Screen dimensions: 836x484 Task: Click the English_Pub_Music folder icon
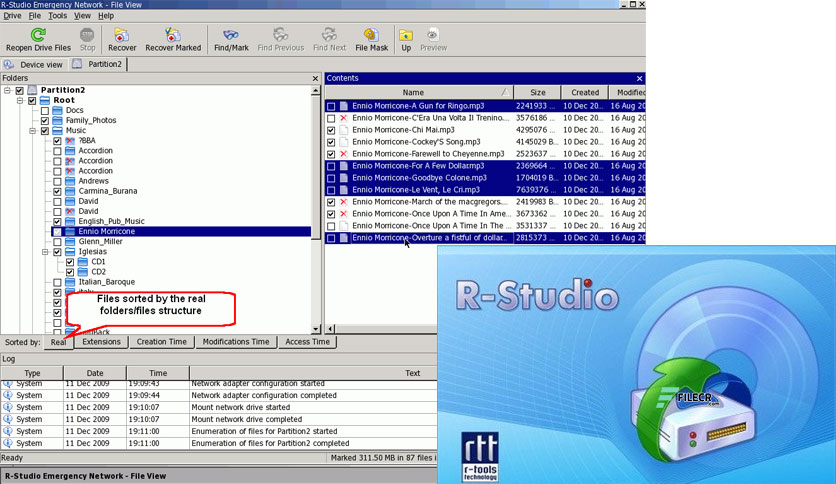pos(70,221)
